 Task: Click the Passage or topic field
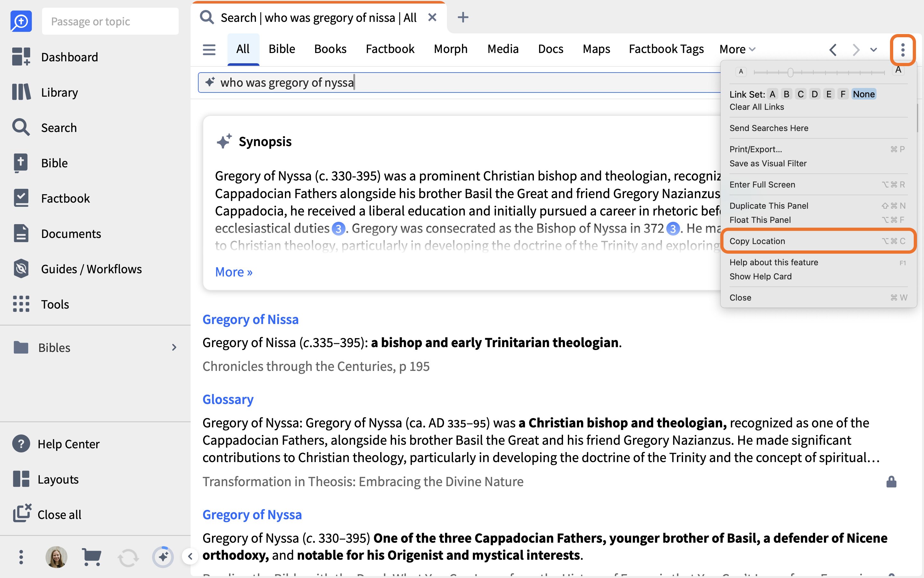click(x=110, y=21)
